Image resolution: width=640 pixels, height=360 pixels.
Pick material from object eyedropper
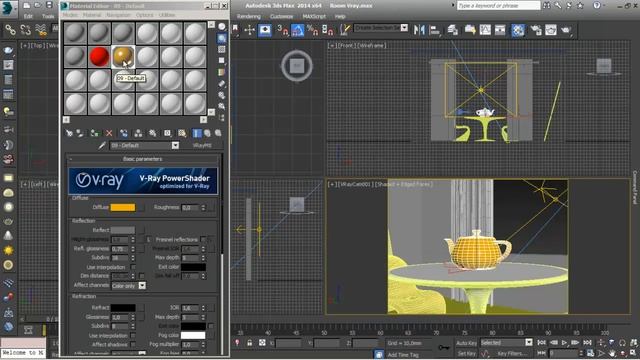[x=102, y=145]
